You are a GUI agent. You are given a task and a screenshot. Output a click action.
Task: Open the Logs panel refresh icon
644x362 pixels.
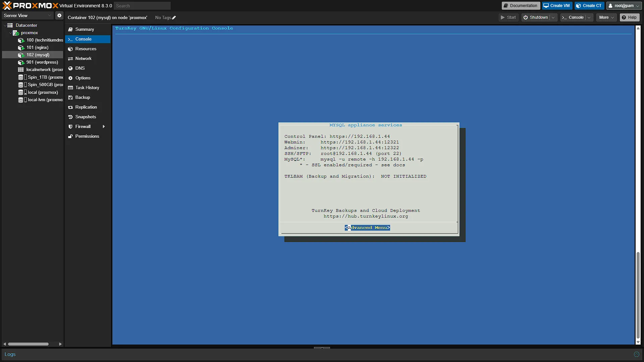coord(636,354)
